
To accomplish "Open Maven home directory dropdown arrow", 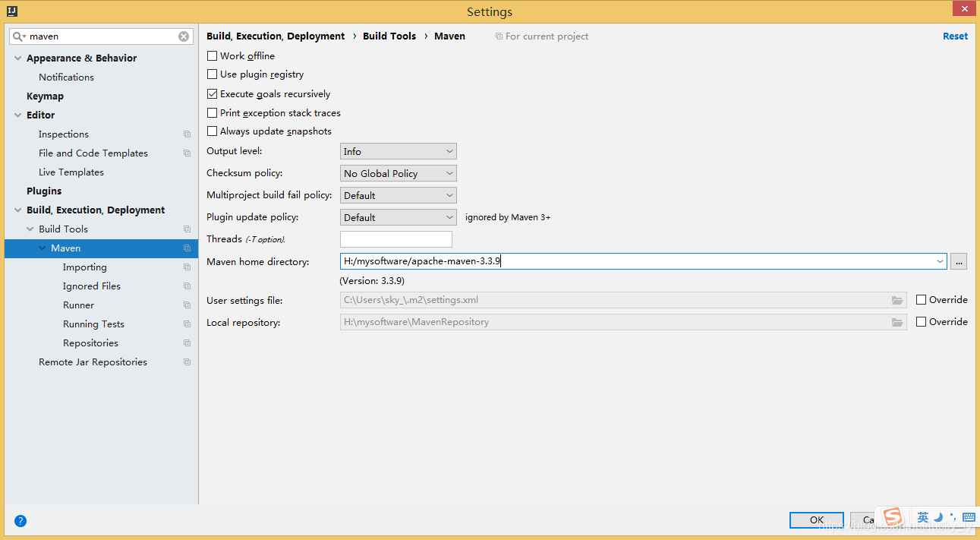I will [x=941, y=261].
